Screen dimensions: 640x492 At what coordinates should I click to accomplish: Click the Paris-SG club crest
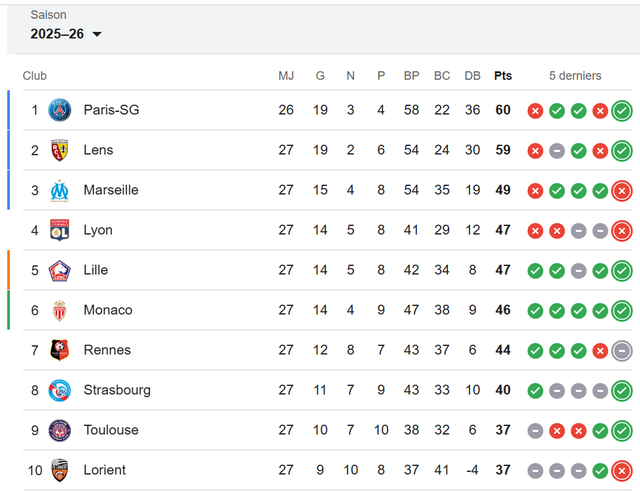[60, 110]
